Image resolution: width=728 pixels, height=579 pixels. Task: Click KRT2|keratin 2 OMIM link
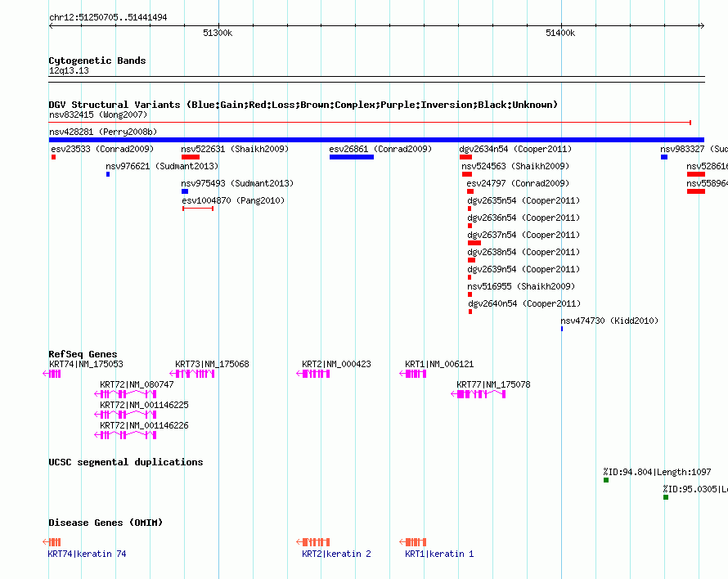pos(336,554)
